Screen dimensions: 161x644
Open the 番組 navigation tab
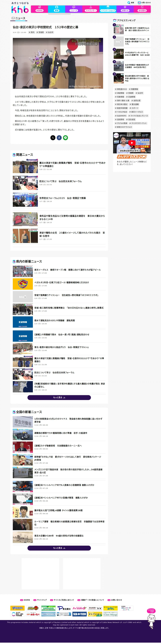tap(57, 9)
